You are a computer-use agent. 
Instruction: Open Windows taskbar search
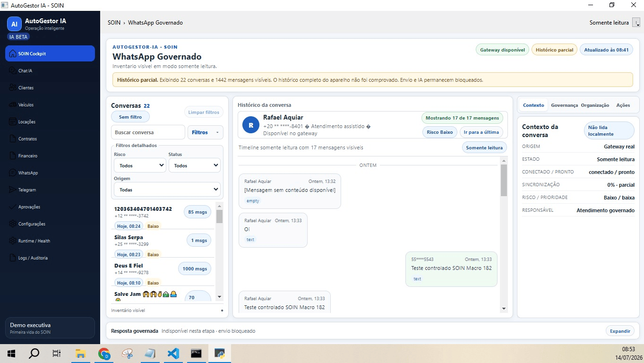tap(34, 353)
